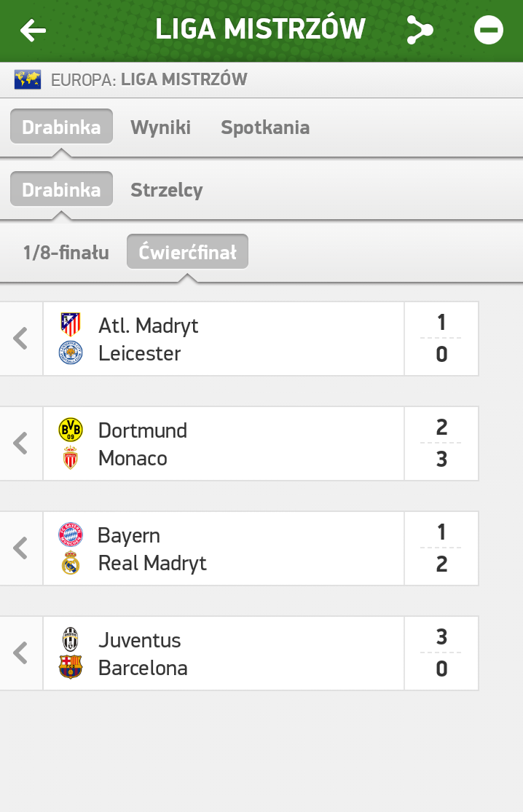Image resolution: width=523 pixels, height=812 pixels.
Task: Show the Strzelcy sub-tab
Action: click(166, 190)
